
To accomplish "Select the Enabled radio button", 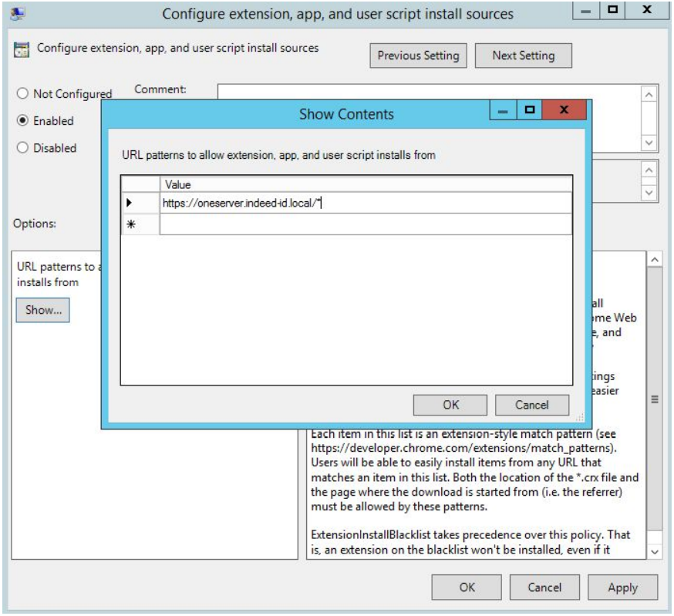I will (23, 121).
